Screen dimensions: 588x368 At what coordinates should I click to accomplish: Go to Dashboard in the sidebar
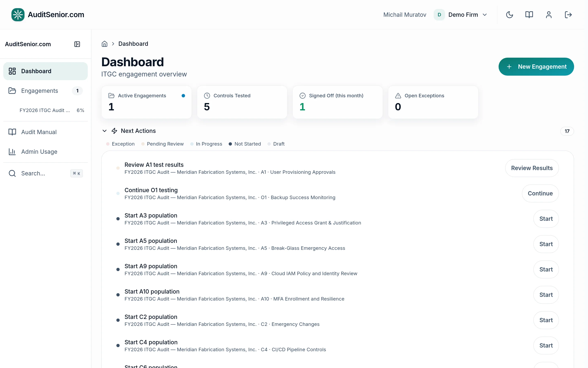pyautogui.click(x=46, y=71)
